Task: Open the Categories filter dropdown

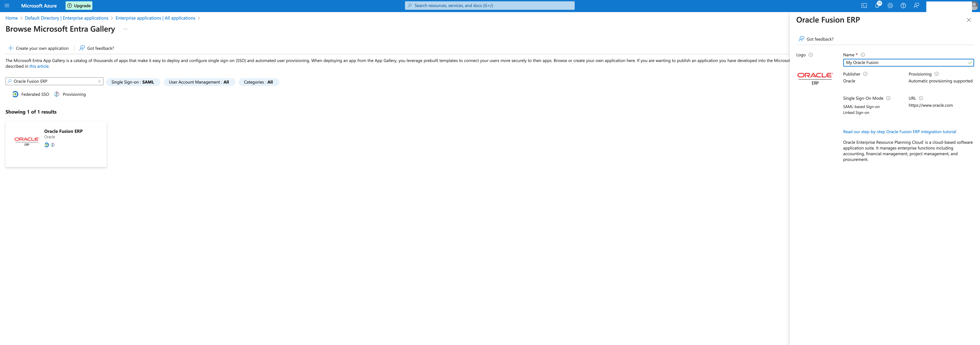Action: coord(258,82)
